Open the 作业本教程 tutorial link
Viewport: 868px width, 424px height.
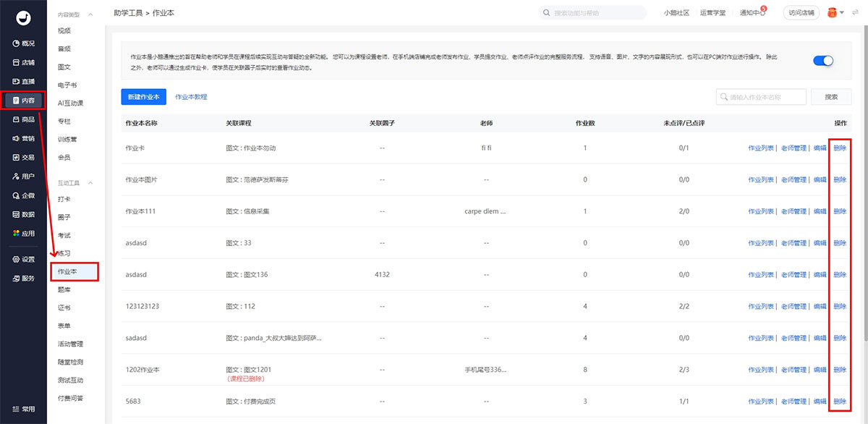pos(192,97)
